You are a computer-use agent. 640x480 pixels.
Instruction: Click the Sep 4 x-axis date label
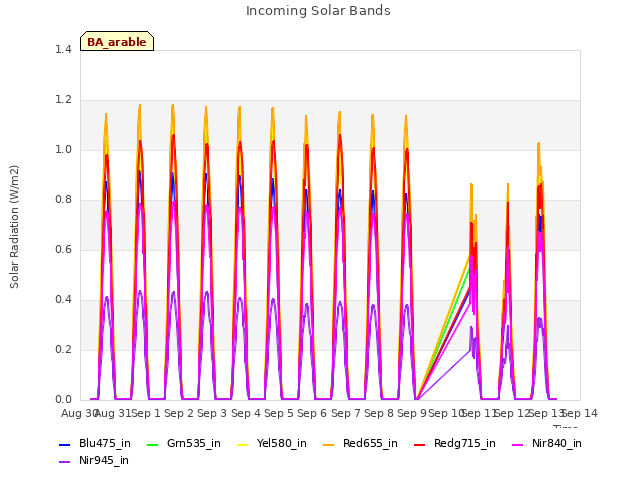point(246,413)
